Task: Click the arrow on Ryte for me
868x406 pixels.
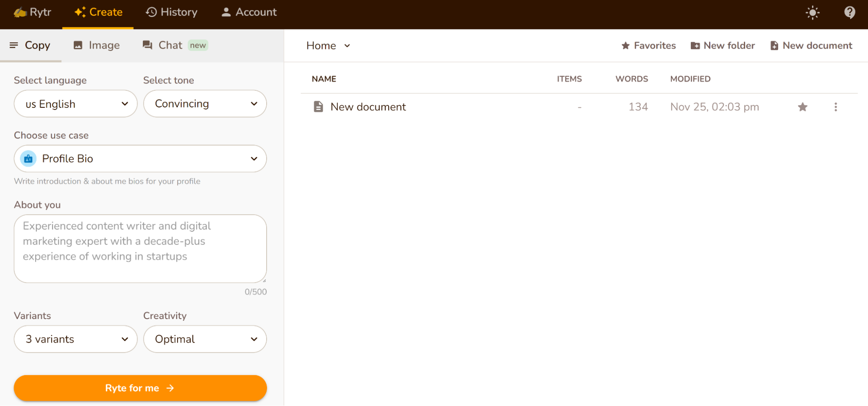Action: pos(170,388)
